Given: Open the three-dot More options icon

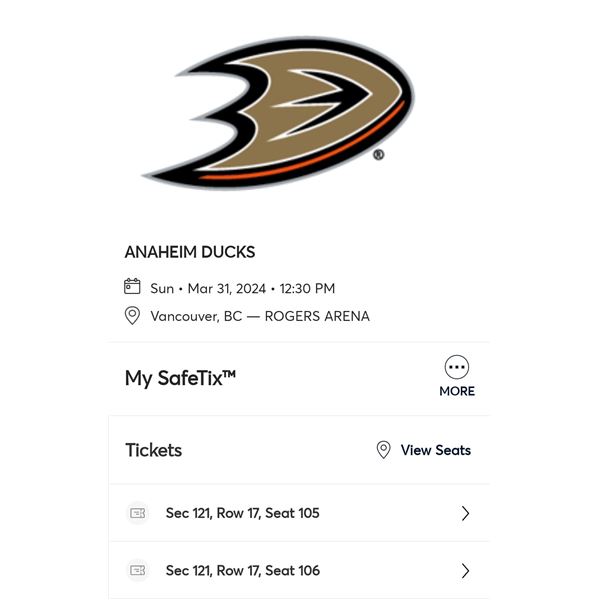Looking at the screenshot, I should (457, 367).
